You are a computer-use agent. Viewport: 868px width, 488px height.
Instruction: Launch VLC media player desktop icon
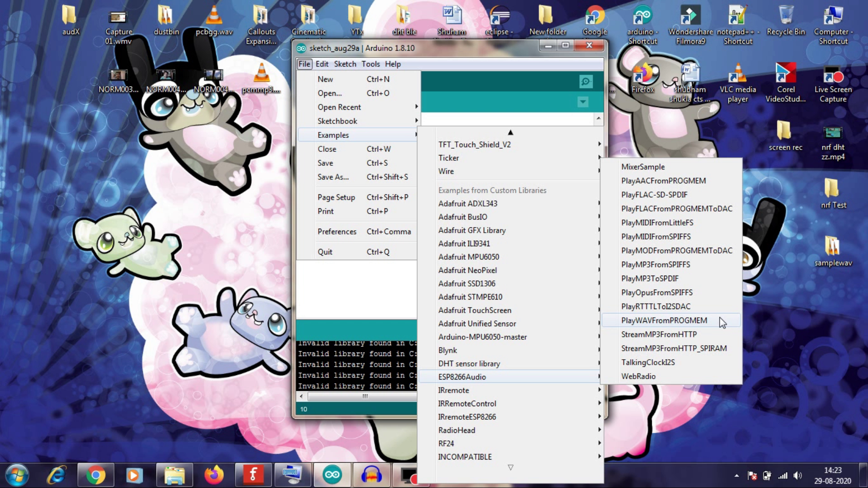(x=738, y=83)
